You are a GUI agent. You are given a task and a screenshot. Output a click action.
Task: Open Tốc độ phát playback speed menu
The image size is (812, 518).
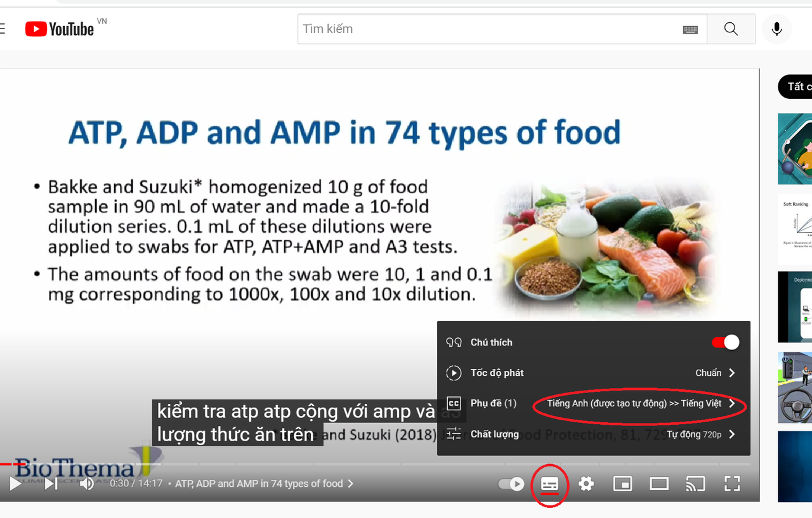[594, 373]
